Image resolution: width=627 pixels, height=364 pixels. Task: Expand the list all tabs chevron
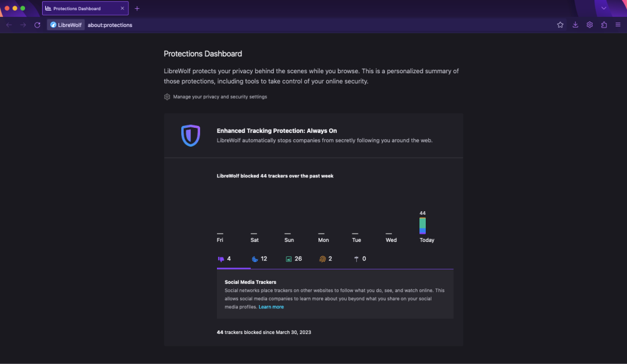pyautogui.click(x=604, y=8)
